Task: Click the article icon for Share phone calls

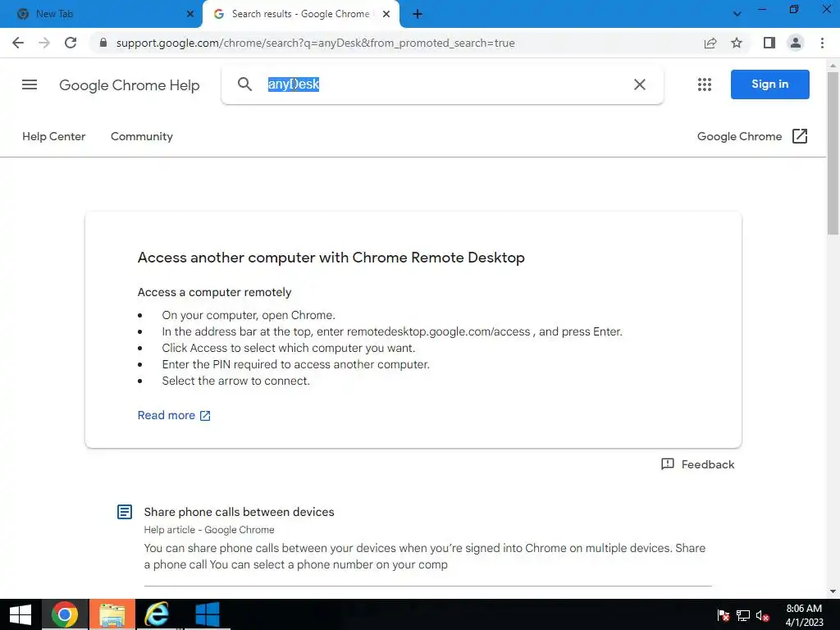Action: (x=125, y=512)
